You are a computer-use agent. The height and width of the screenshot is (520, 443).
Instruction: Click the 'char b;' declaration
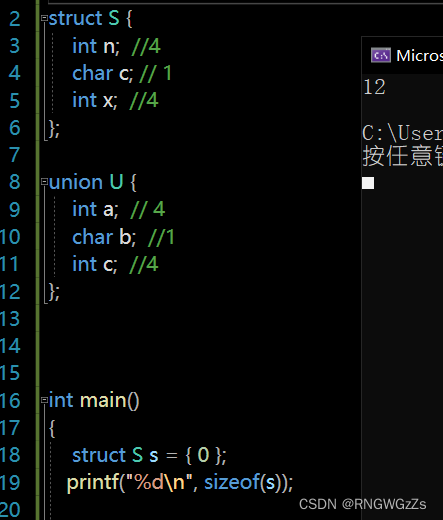(104, 237)
